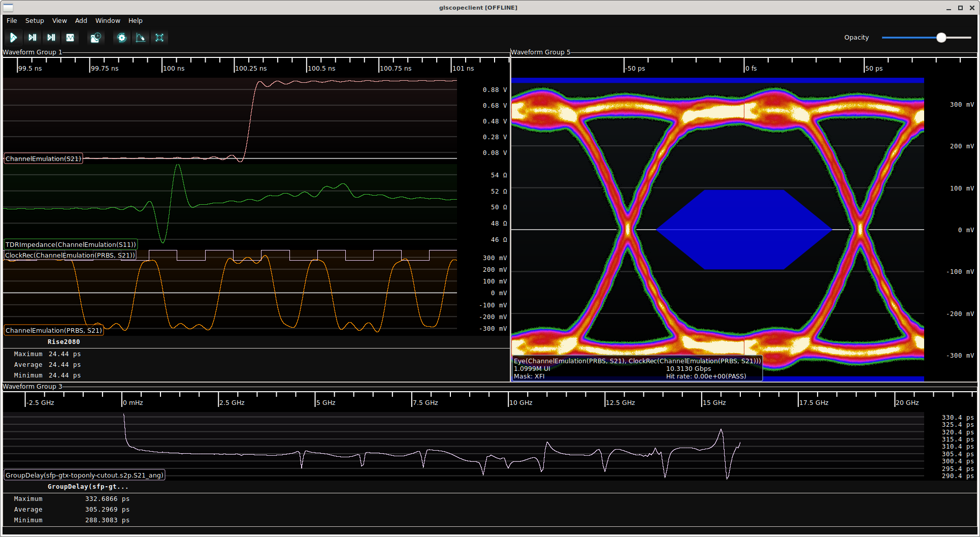
Task: Click the 10.3130 Gbps data rate text
Action: pyautogui.click(x=689, y=369)
